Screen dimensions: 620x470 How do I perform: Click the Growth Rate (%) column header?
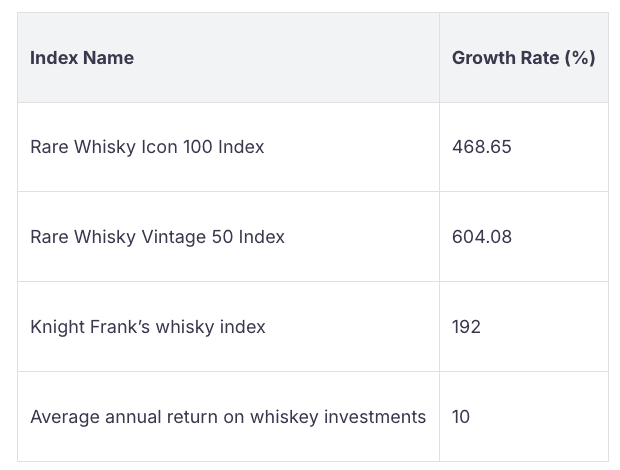523,58
